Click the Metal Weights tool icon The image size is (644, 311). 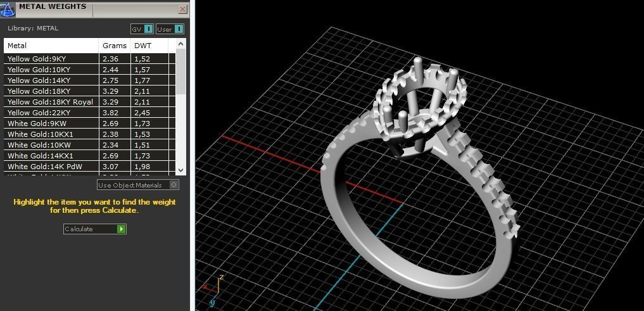coord(8,9)
